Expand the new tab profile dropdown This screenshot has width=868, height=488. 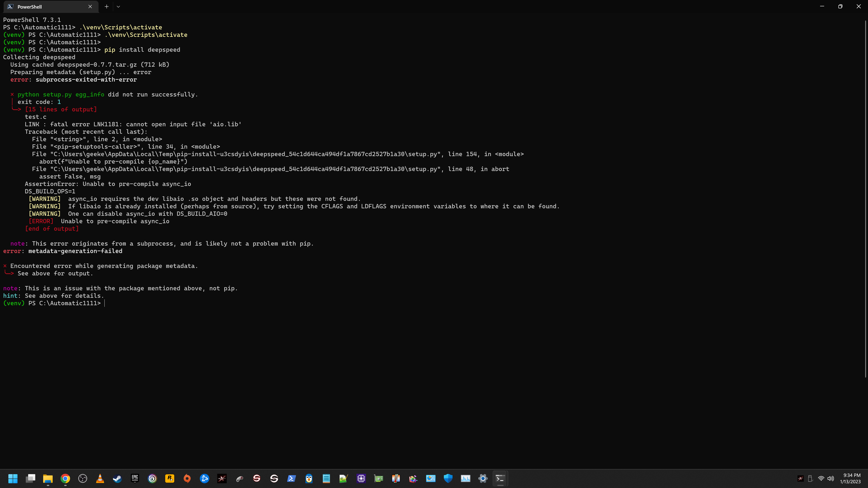118,6
